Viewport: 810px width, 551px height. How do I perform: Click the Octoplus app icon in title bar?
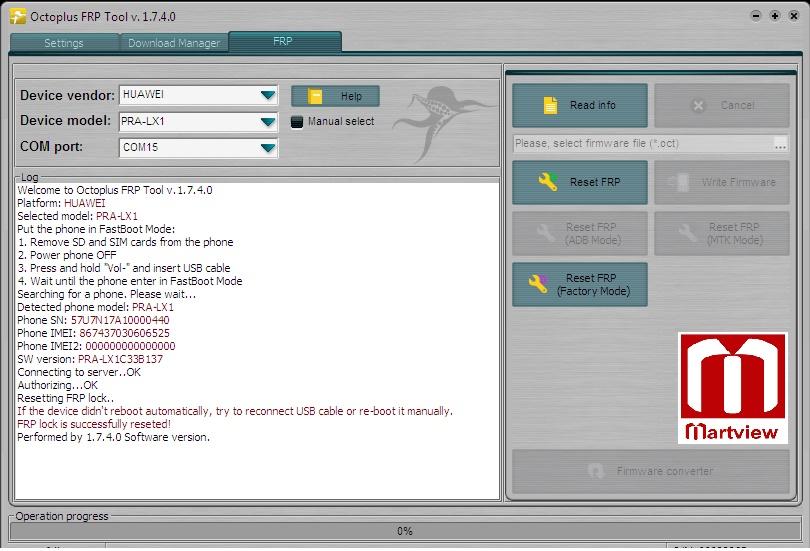coord(17,16)
